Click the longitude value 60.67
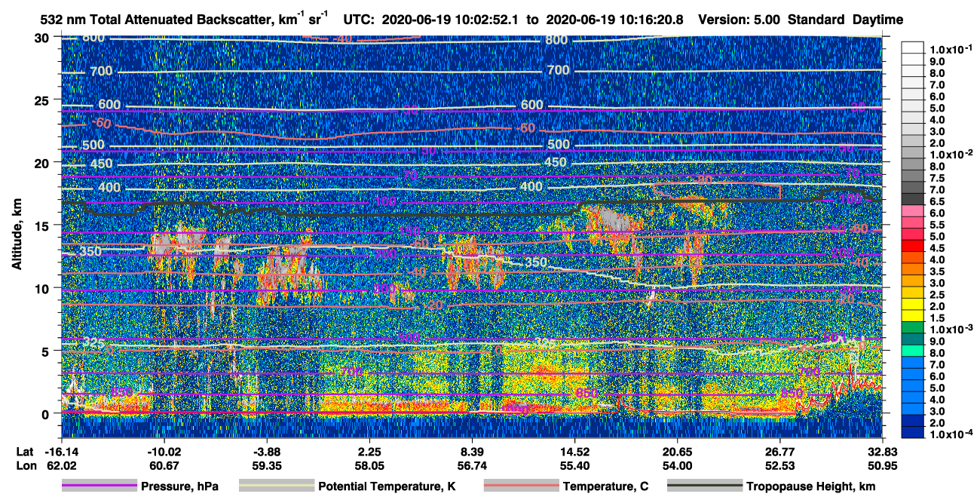Screen dimensions: 980x503 164,466
